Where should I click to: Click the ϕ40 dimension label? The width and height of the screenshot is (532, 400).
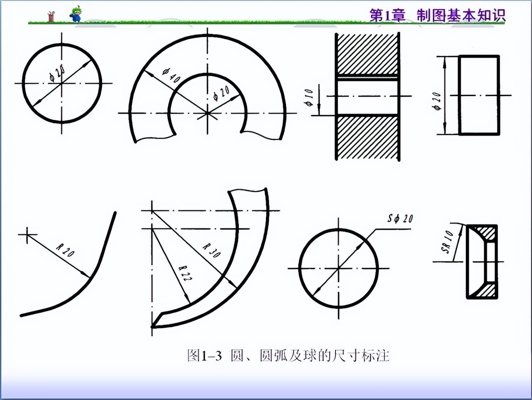(170, 75)
